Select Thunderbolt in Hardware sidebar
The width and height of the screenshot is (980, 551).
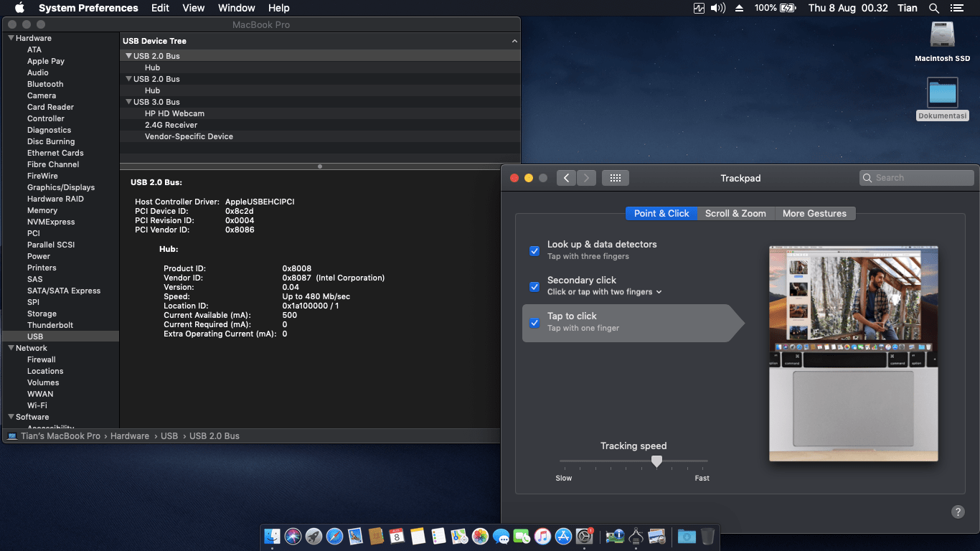pyautogui.click(x=50, y=325)
